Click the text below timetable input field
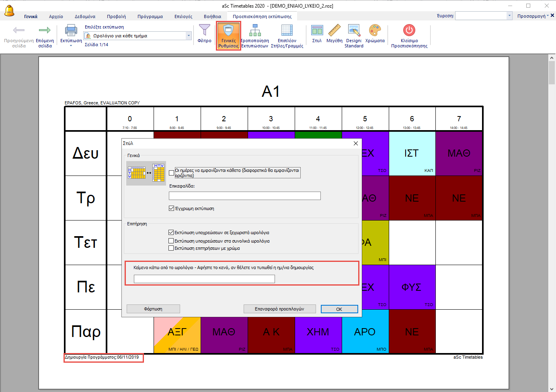The image size is (556, 392). pyautogui.click(x=204, y=279)
